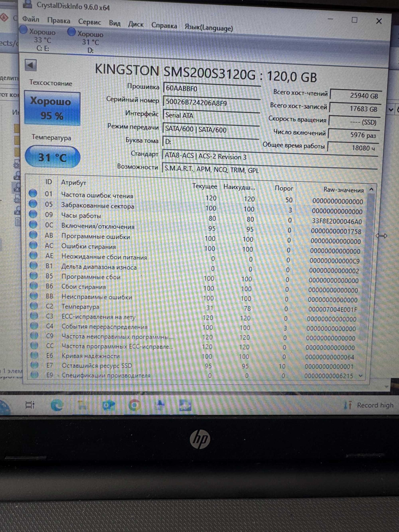The height and width of the screenshot is (532, 399).
Task: Open the Справка menu
Action: click(x=164, y=26)
